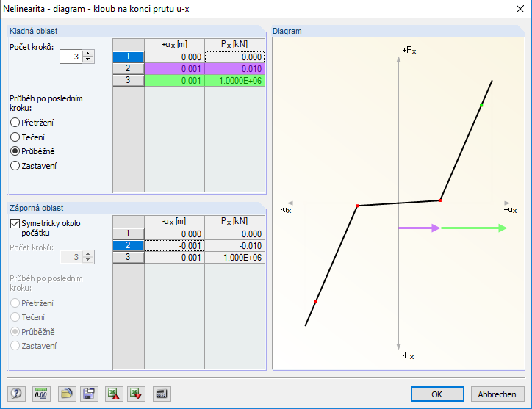This screenshot has height=409, width=532.
Task: Import table from Excel icon with down arrow
Action: tap(136, 394)
